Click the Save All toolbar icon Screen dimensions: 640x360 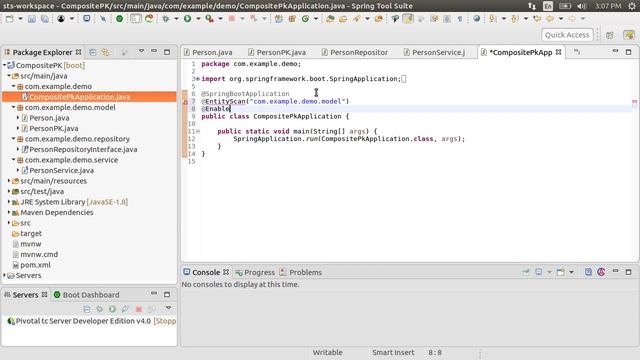[x=44, y=19]
